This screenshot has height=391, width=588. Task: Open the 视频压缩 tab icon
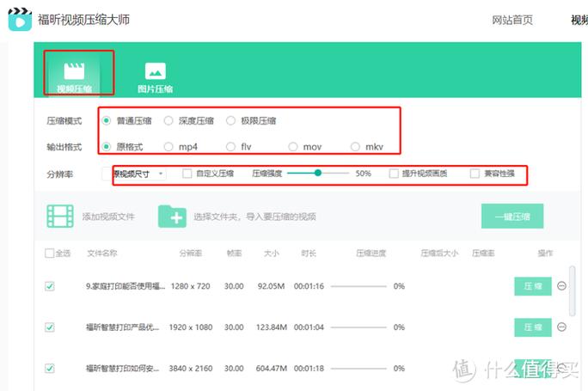[74, 70]
